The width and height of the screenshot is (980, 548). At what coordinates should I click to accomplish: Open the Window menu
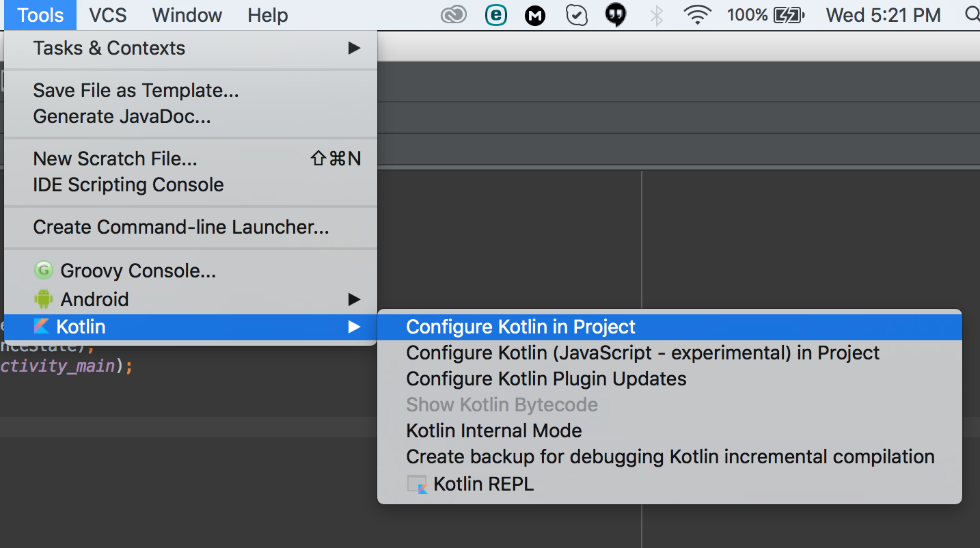(186, 15)
